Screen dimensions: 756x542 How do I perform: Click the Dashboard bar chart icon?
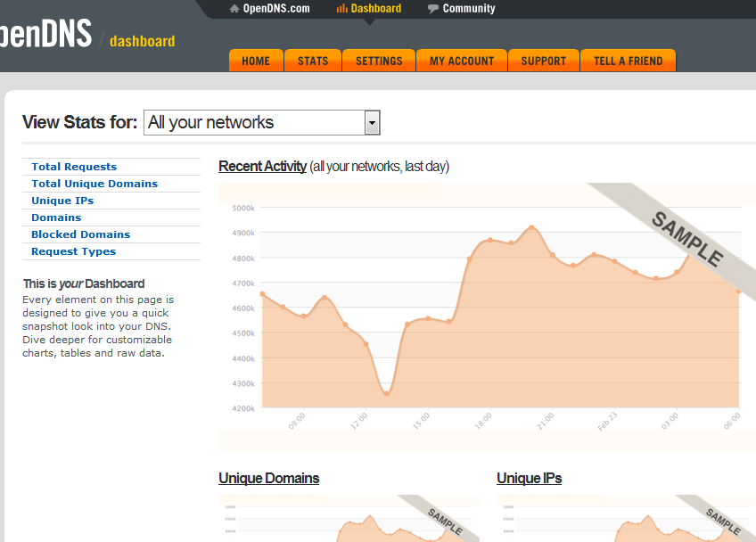click(341, 9)
